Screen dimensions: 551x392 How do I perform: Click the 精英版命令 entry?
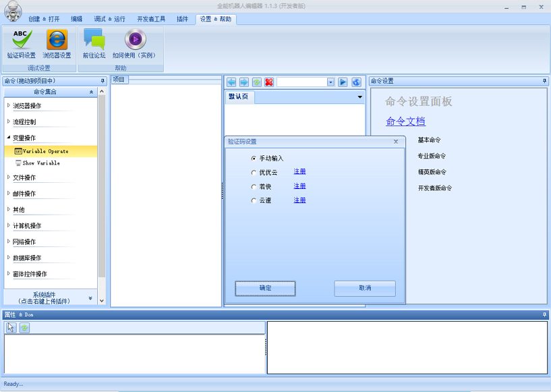[432, 172]
